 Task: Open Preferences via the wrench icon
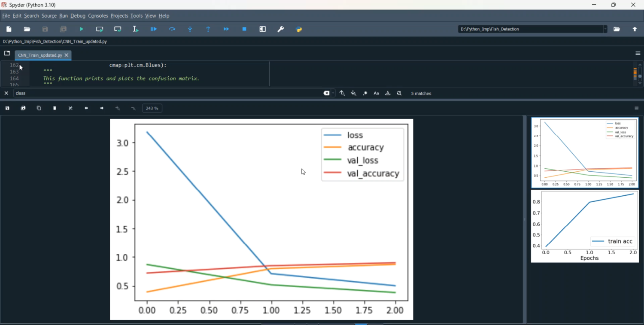click(281, 29)
